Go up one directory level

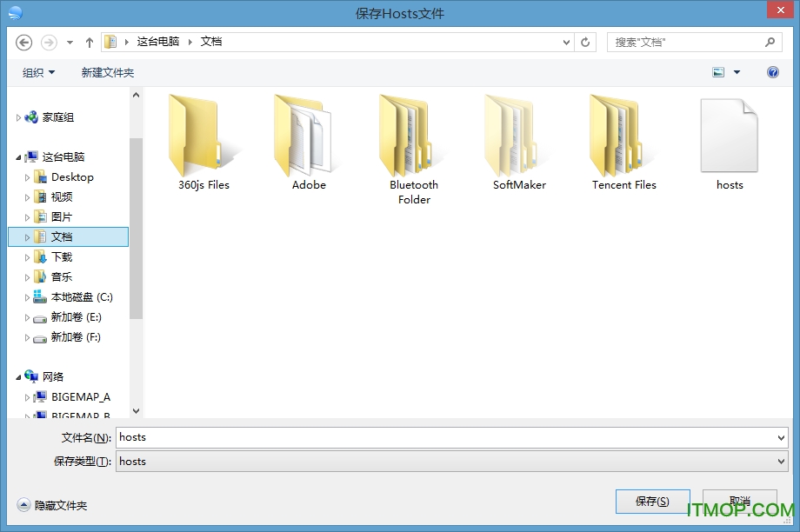90,42
